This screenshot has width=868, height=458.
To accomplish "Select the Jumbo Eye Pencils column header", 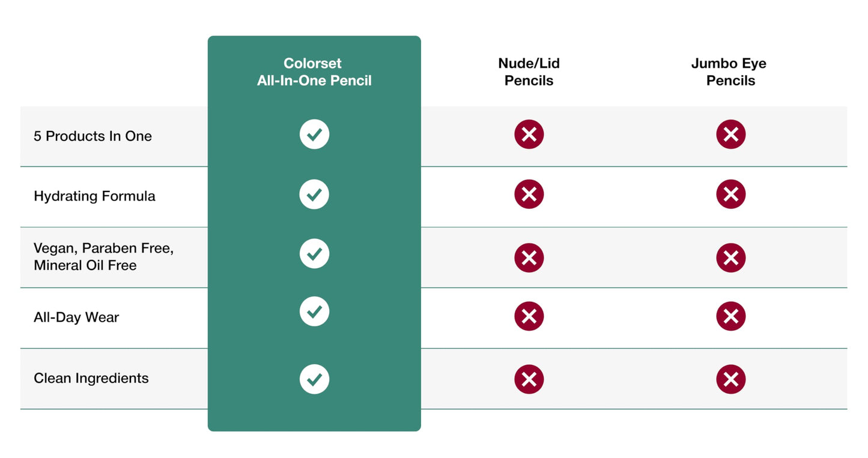I will [730, 72].
